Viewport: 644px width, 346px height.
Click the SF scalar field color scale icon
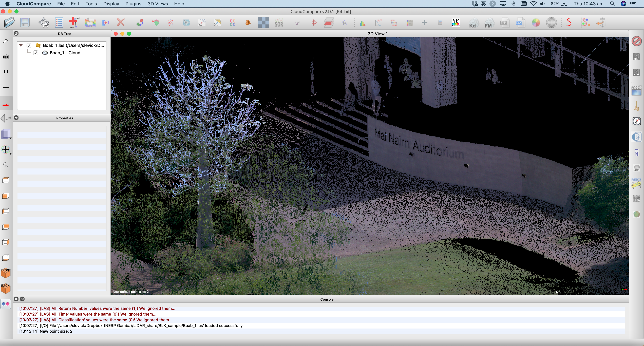coord(456,23)
